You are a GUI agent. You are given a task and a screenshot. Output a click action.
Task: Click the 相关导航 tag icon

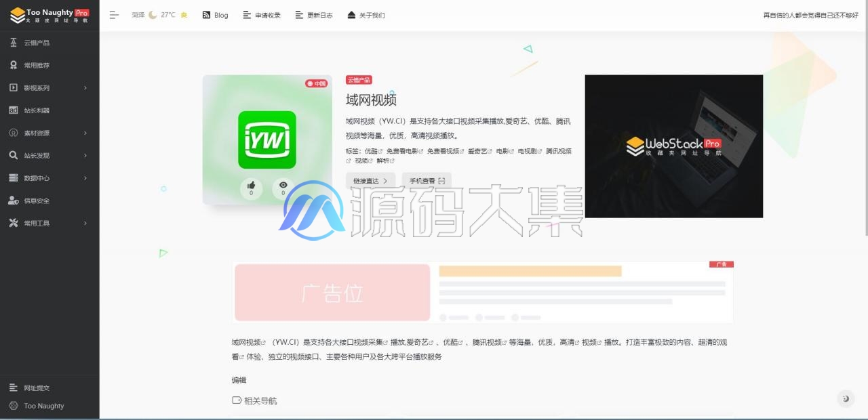tap(237, 400)
